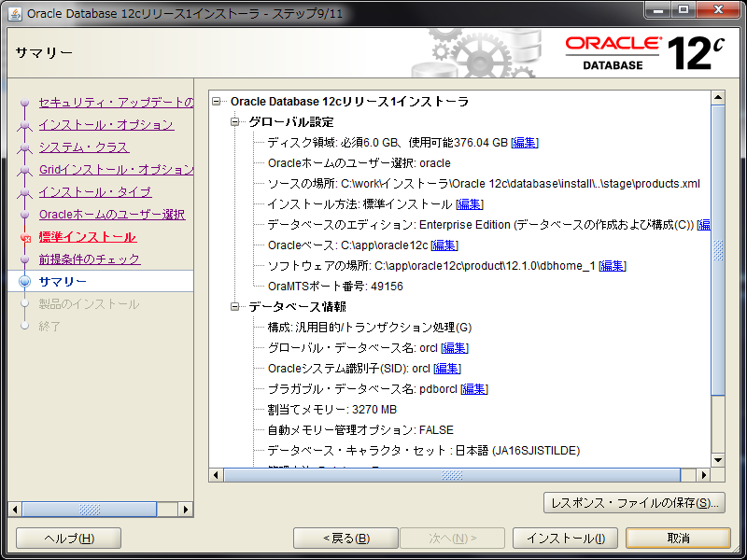Click the step list horizontal scrollbar thumb
The width and height of the screenshot is (747, 560).
[90, 510]
